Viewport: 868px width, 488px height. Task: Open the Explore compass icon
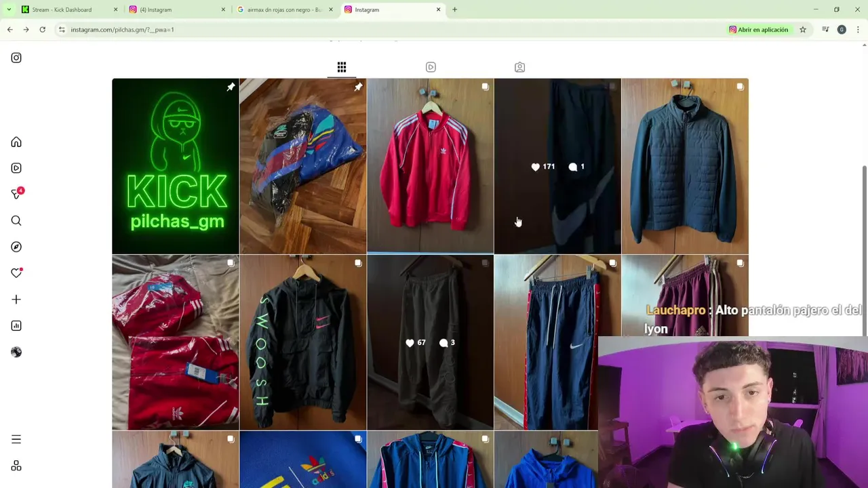click(16, 247)
